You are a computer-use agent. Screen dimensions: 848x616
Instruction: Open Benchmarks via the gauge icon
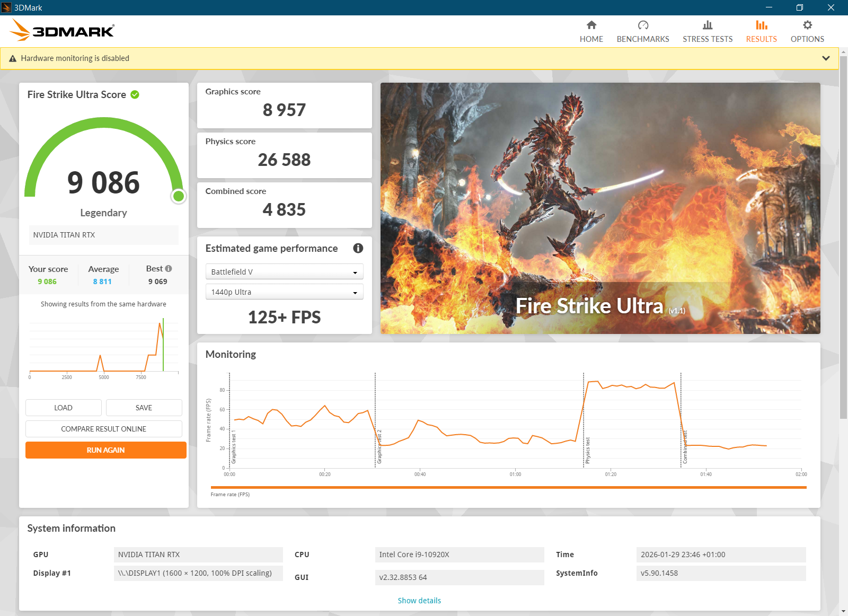pos(643,25)
